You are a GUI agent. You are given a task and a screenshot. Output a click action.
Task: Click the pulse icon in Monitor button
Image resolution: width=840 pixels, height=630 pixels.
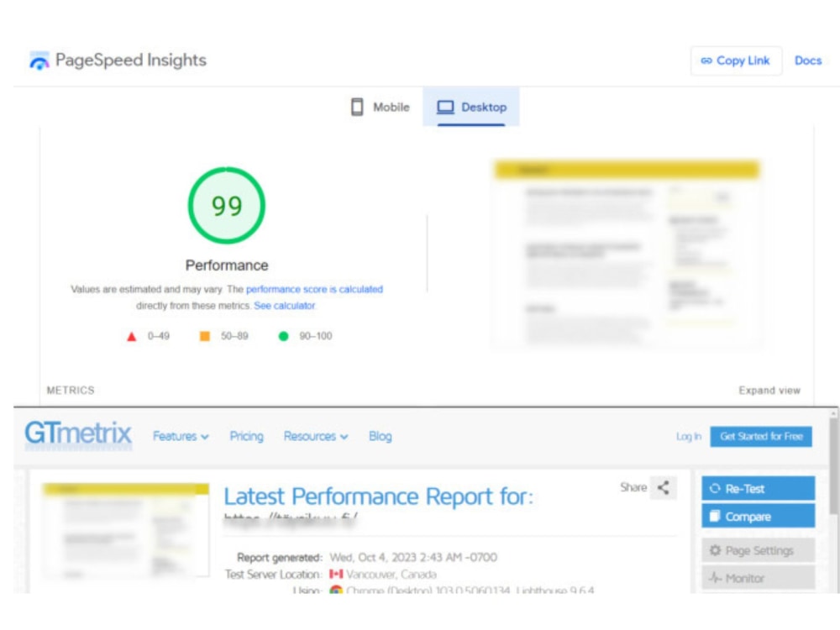pyautogui.click(x=715, y=578)
